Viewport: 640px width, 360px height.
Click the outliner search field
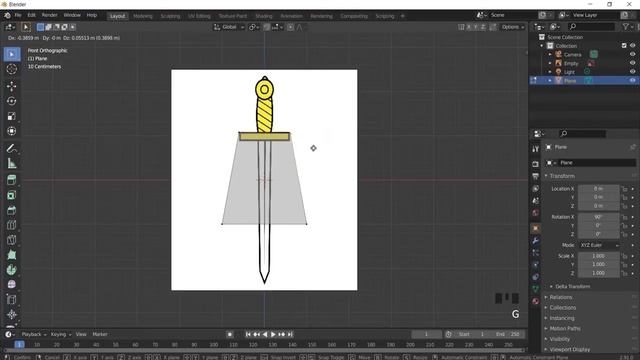(x=591, y=27)
